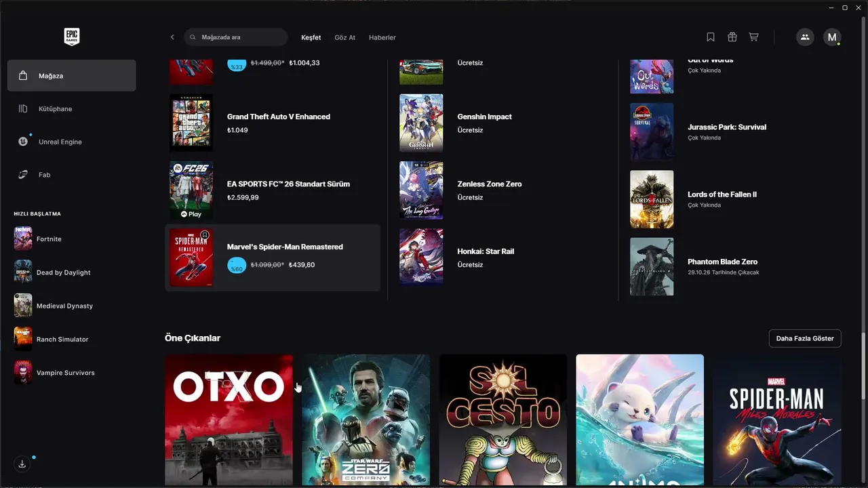Click the "Marvel's Spider-Man Remastered" title
Screen dimensions: 868x488
click(x=285, y=247)
